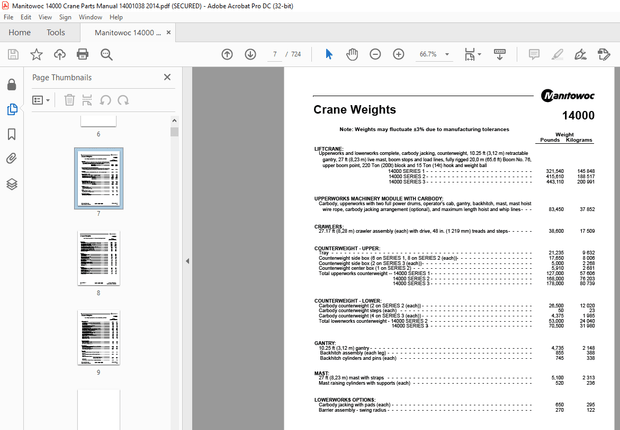Toggle the layers panel in sidebar
This screenshot has height=430, width=620.
pyautogui.click(x=12, y=184)
